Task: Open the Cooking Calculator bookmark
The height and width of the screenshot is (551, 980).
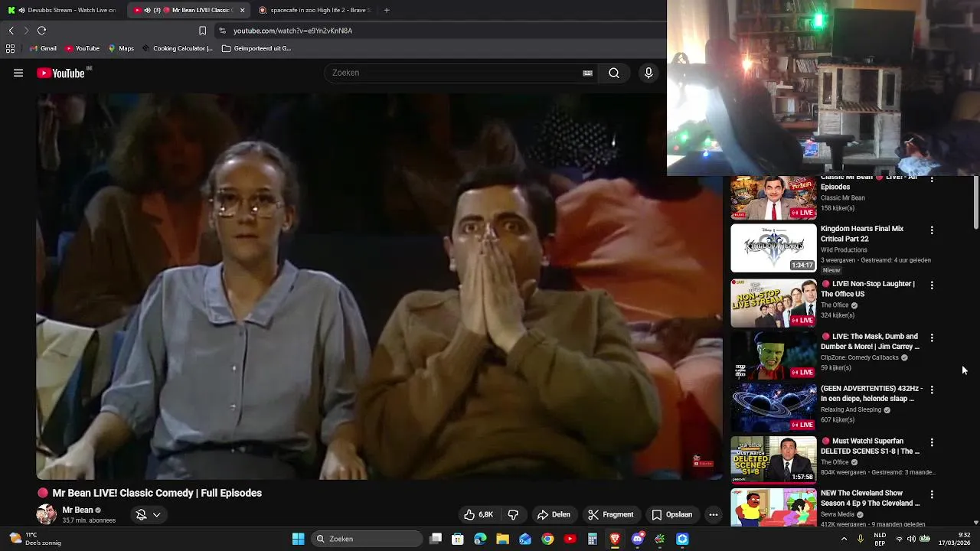Action: (178, 48)
